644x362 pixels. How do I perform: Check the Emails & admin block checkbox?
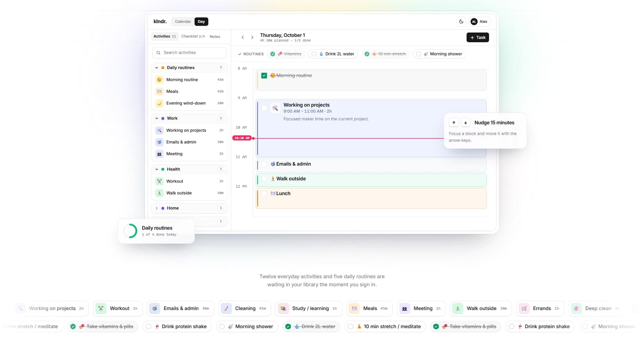pos(264,164)
